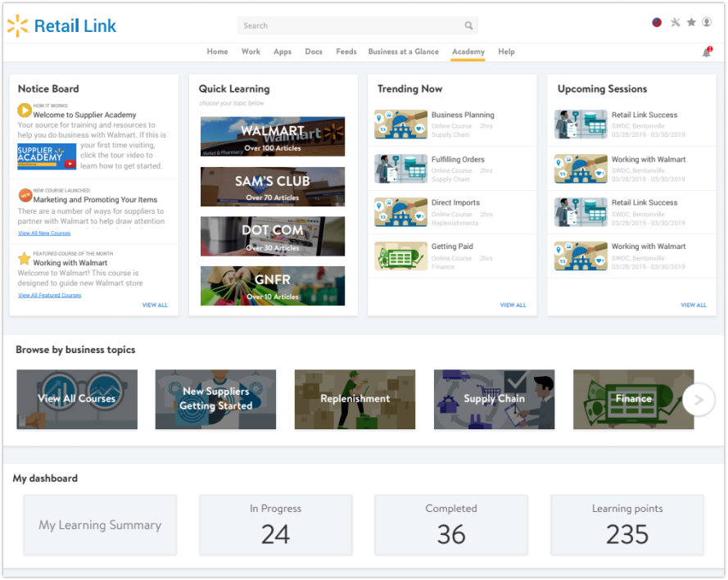This screenshot has width=728, height=580.
Task: Open the Replenishment topic tile
Action: [355, 399]
